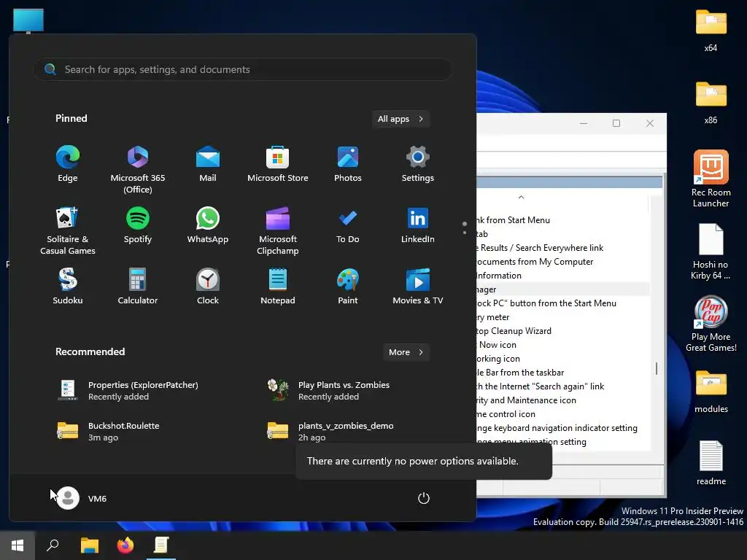Open Microsoft Store from pinned apps
This screenshot has width=747, height=560.
click(x=278, y=164)
